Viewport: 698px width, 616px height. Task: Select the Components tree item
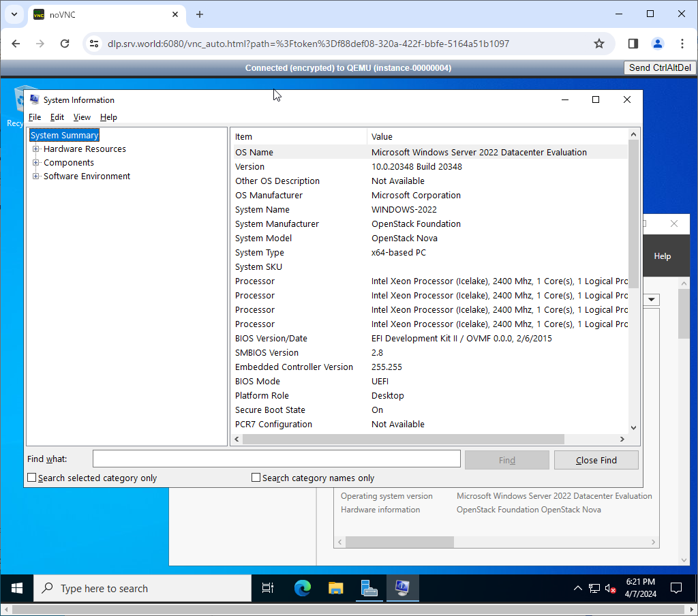[x=69, y=162]
